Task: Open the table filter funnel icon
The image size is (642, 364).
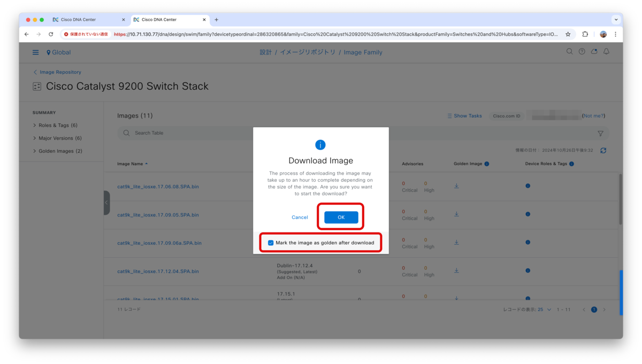Action: coord(600,133)
